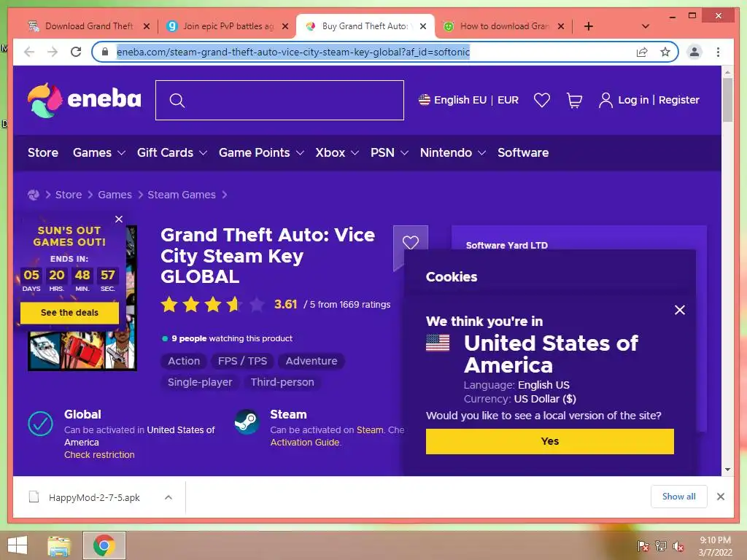Select the Third-person tag

pyautogui.click(x=282, y=382)
